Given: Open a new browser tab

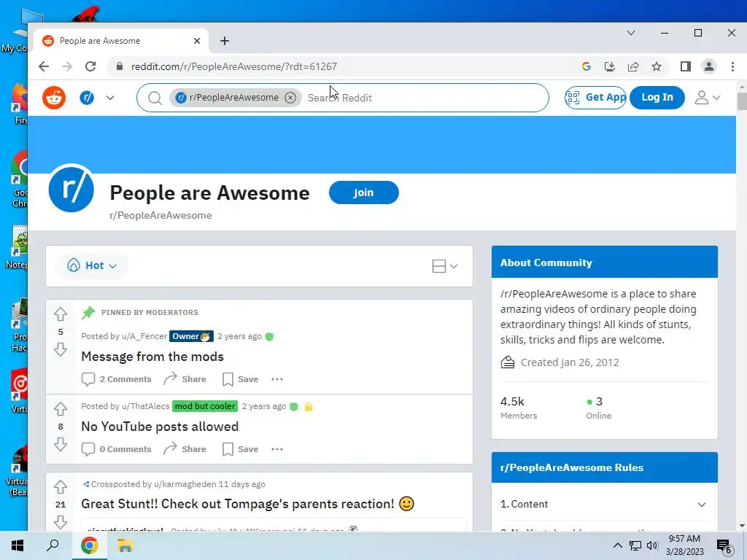Looking at the screenshot, I should (x=225, y=41).
